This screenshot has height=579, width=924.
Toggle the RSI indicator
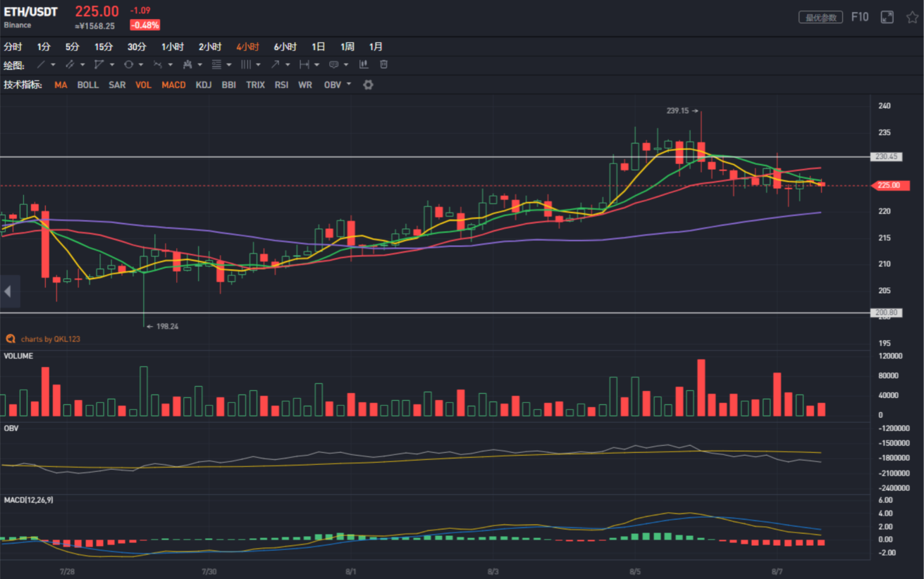(x=281, y=85)
